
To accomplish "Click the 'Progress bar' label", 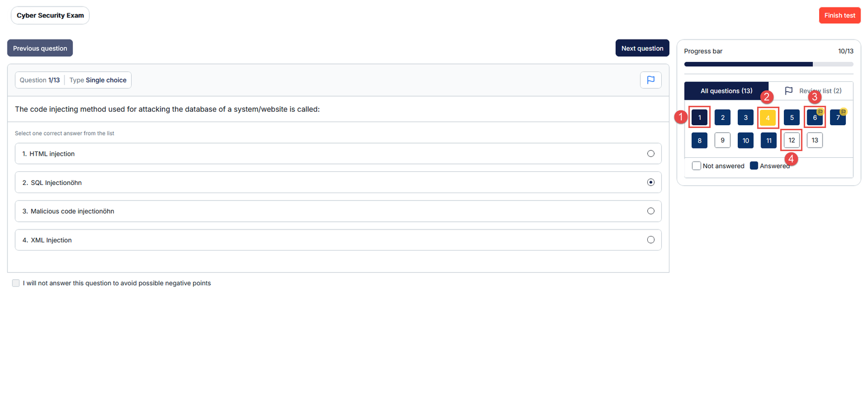I will (x=703, y=51).
